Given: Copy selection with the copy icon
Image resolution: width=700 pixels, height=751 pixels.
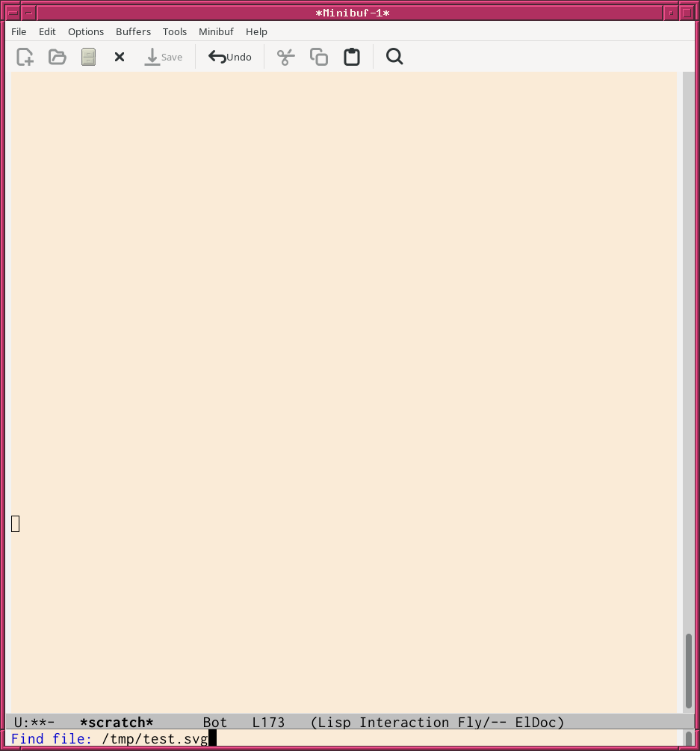Looking at the screenshot, I should coord(319,57).
